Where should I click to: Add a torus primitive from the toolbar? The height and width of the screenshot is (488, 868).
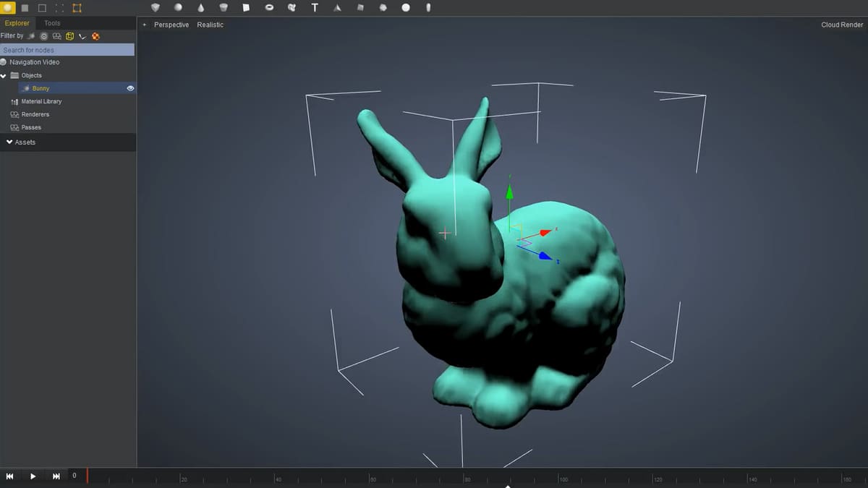(269, 7)
